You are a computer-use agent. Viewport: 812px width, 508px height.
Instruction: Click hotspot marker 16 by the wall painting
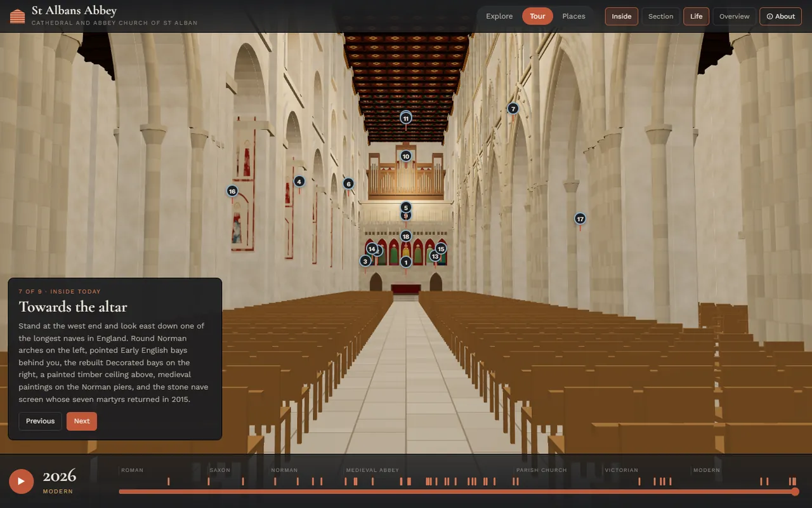(232, 191)
